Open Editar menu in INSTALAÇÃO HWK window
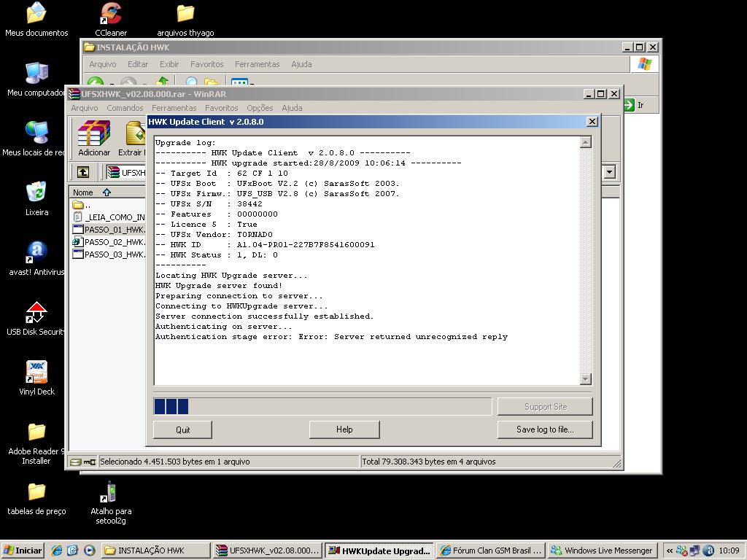Viewport: 747px width, 560px height. pyautogui.click(x=138, y=64)
